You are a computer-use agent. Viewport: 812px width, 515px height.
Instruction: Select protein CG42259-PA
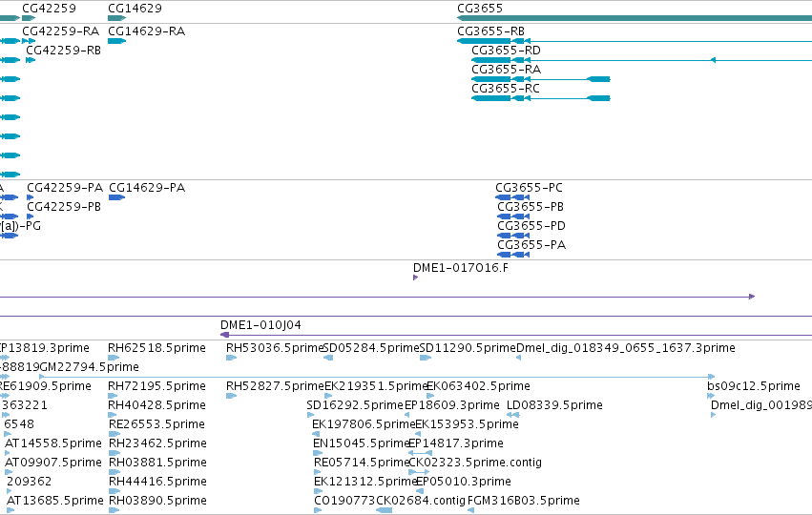[65, 187]
